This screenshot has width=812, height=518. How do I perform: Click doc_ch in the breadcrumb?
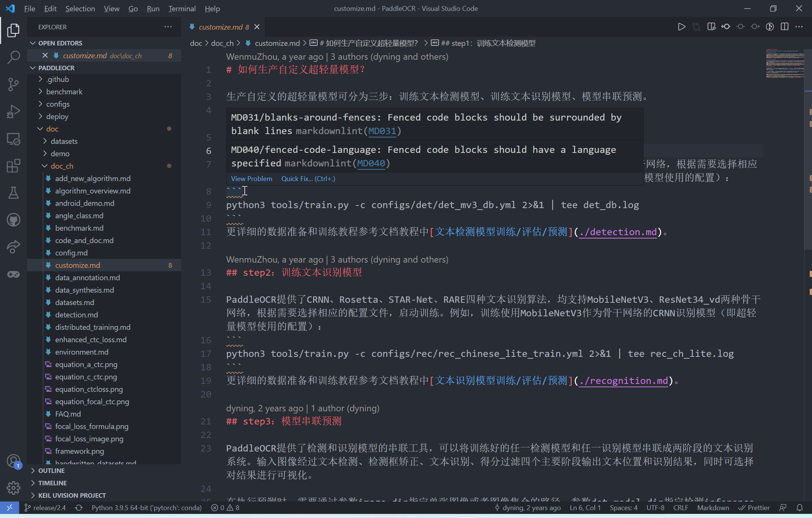coord(222,43)
